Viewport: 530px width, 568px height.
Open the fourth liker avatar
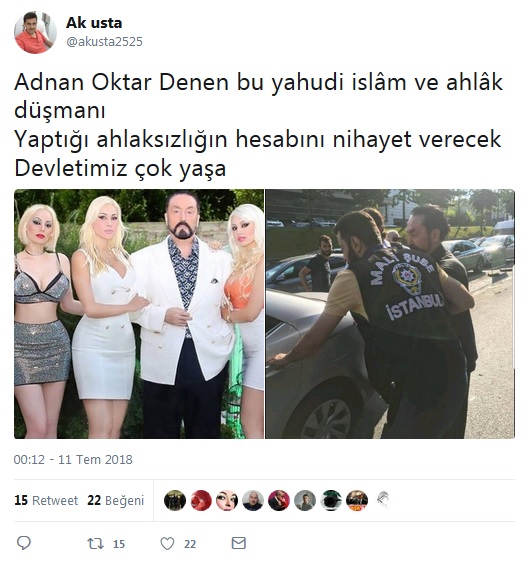click(253, 500)
